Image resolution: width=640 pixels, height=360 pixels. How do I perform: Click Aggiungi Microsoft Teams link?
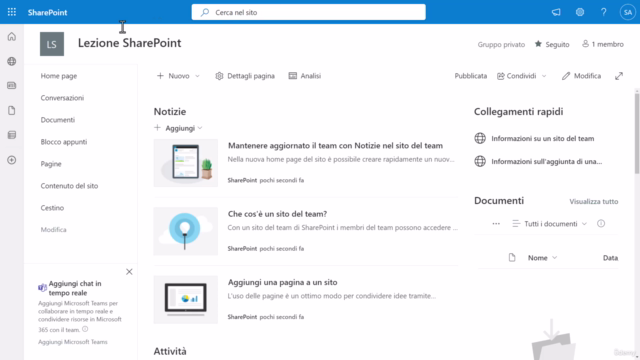pyautogui.click(x=73, y=342)
